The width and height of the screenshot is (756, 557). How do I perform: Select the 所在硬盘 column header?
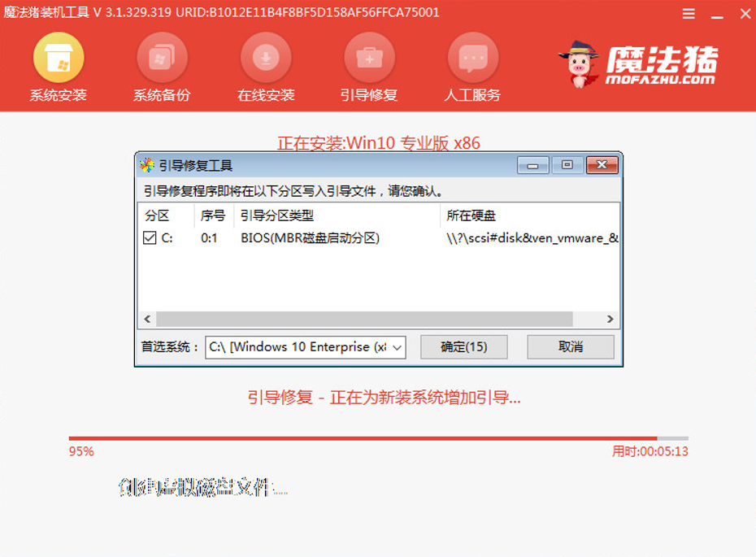[x=473, y=215]
